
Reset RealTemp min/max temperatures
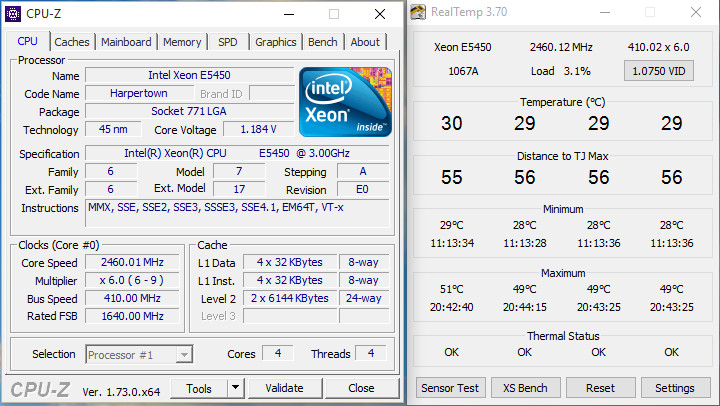click(x=600, y=388)
